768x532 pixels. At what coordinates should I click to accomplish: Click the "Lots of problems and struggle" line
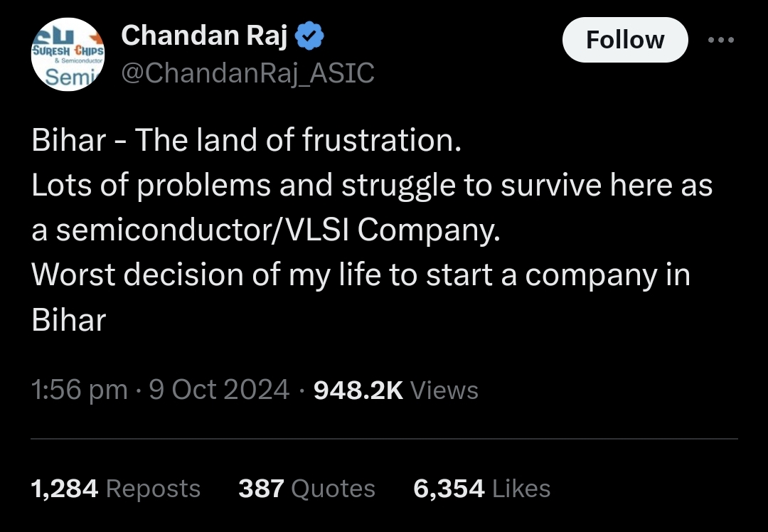click(371, 185)
